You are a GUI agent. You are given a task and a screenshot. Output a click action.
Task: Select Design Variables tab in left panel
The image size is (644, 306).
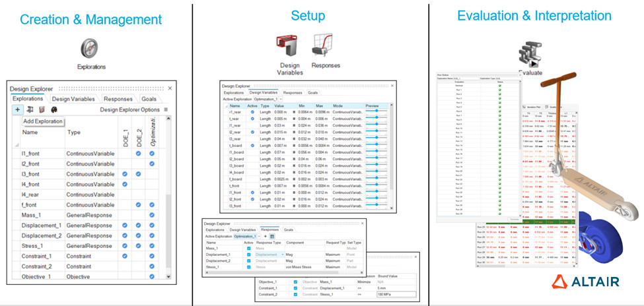73,98
